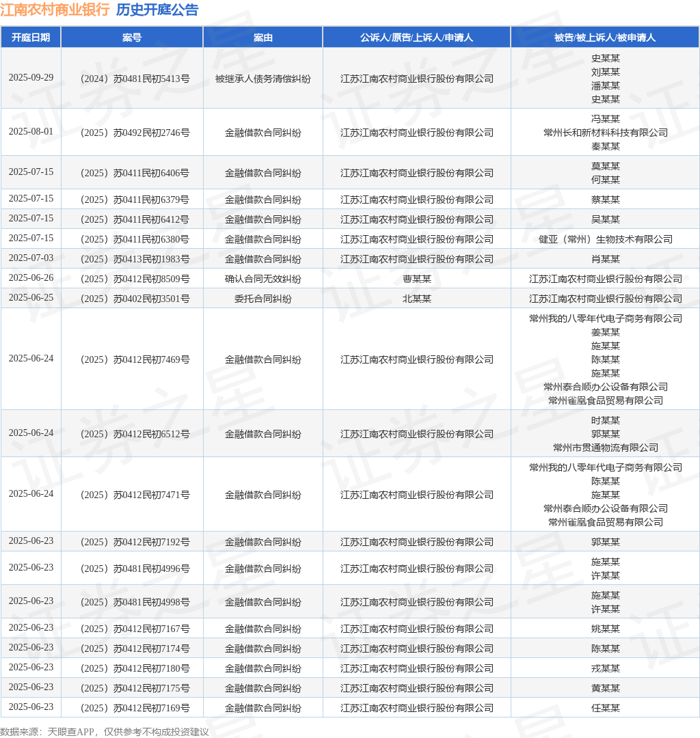Click the 被告/被上诉人/被申请人 column header

(605, 38)
